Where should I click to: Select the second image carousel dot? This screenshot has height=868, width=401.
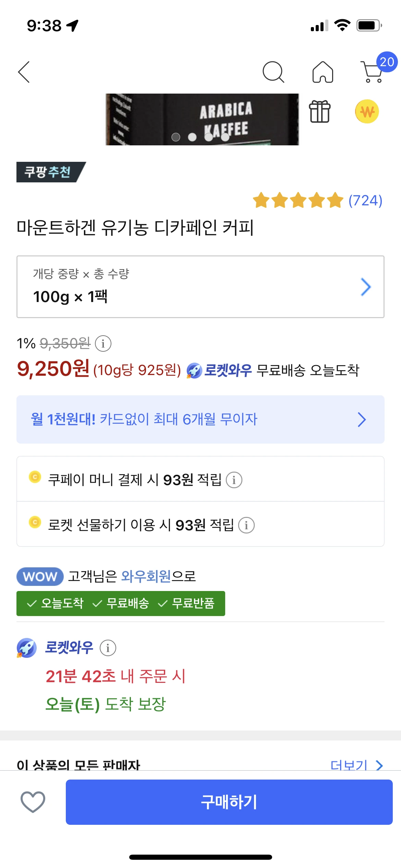pos(192,137)
